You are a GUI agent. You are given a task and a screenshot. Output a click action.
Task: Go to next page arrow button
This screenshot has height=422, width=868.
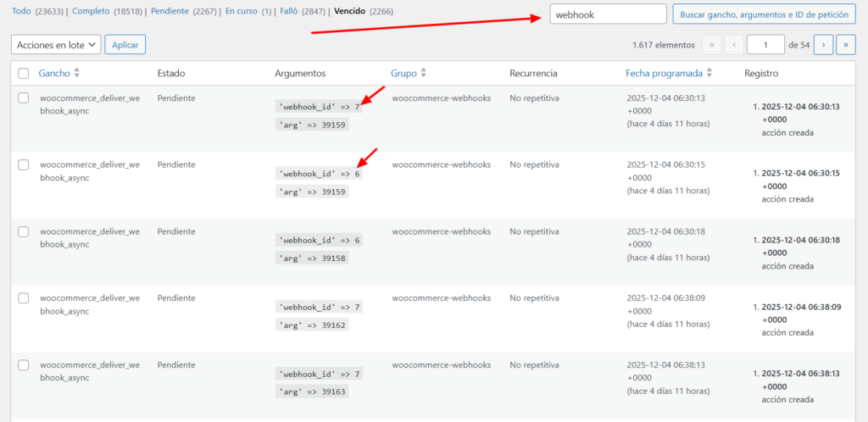click(823, 45)
